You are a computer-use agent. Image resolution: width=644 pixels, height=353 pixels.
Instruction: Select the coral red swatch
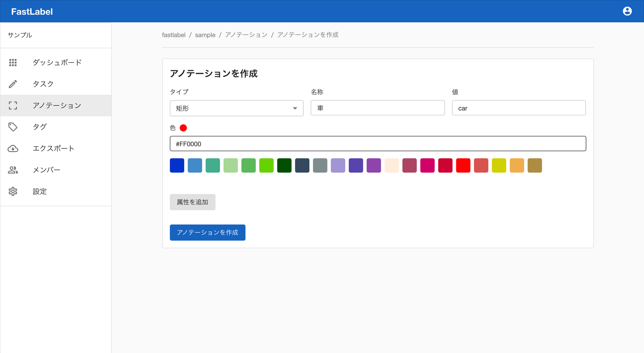point(481,166)
